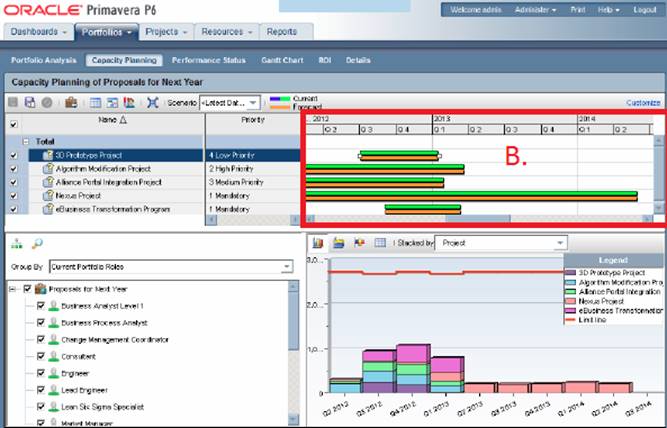Screen dimensions: 667x428
Task: Switch to Gantt Chart page
Action: coord(282,60)
